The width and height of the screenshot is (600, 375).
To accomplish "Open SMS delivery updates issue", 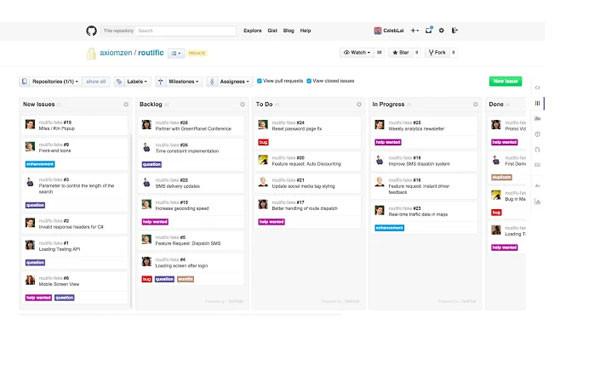I will [178, 186].
